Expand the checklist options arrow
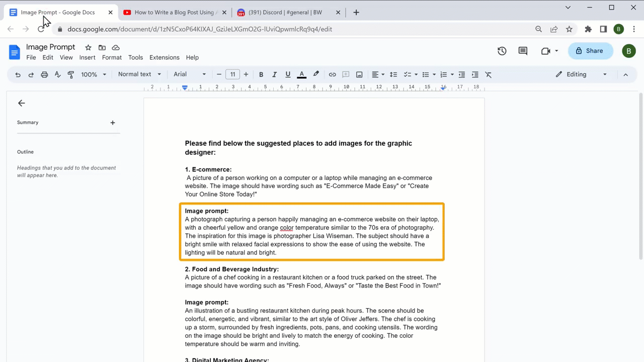The height and width of the screenshot is (362, 644). (416, 74)
